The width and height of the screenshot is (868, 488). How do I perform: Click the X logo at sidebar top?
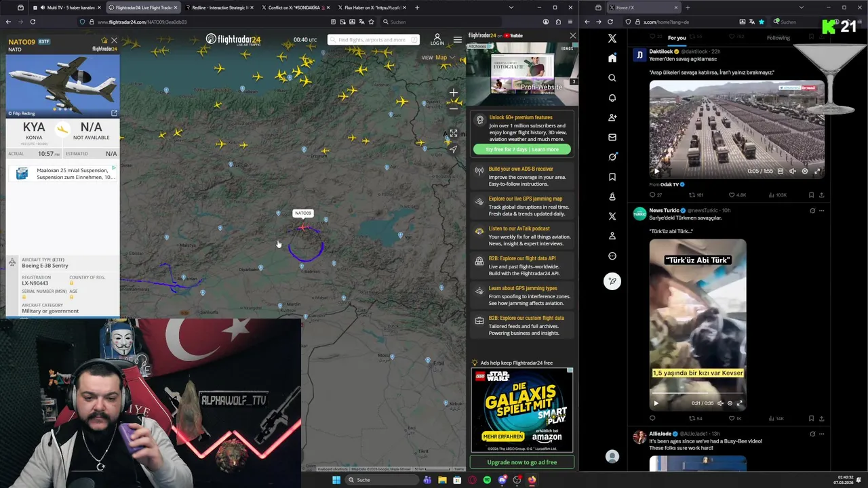(612, 39)
